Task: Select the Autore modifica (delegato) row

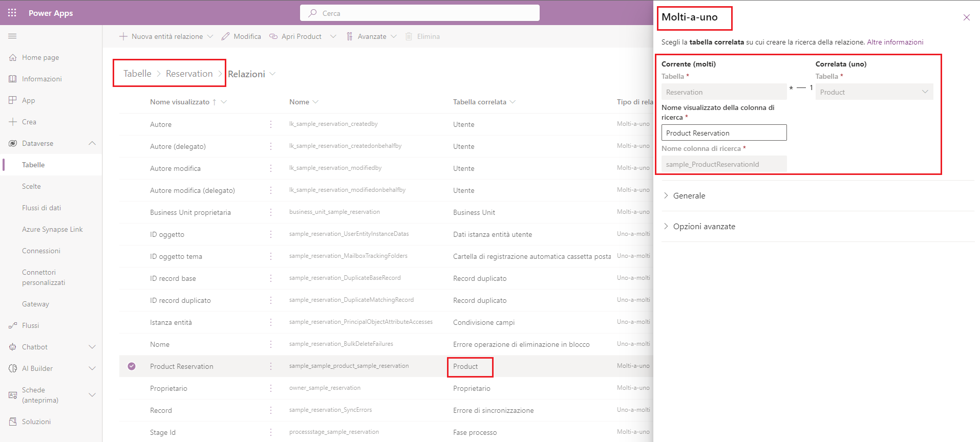Action: point(386,190)
